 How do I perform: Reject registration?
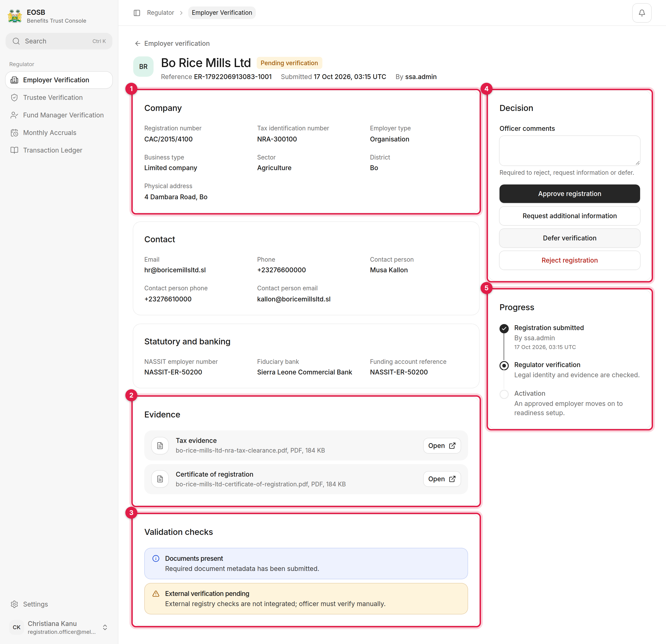(x=570, y=260)
